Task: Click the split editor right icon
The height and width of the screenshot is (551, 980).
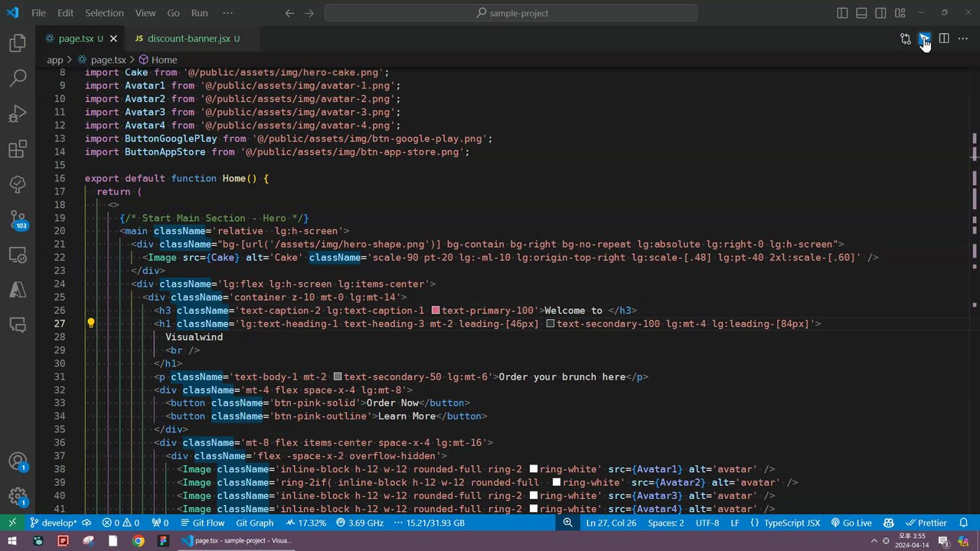Action: [x=944, y=38]
